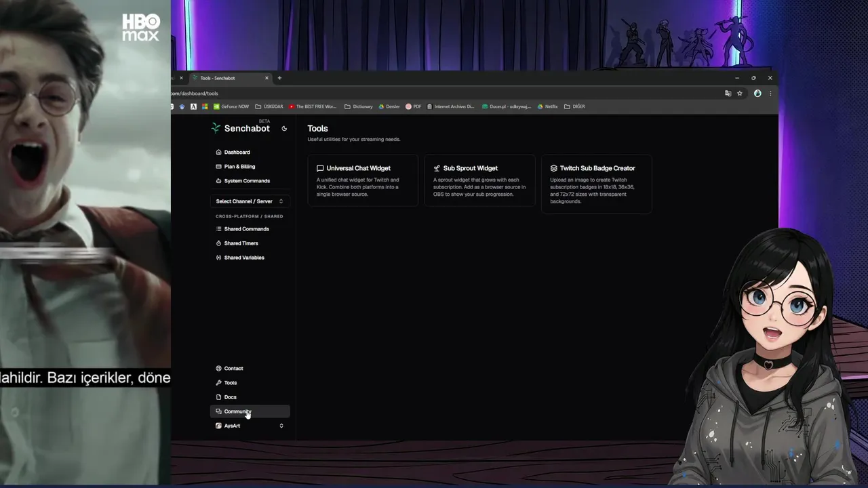Open the Dashboard sidebar item

(250, 152)
